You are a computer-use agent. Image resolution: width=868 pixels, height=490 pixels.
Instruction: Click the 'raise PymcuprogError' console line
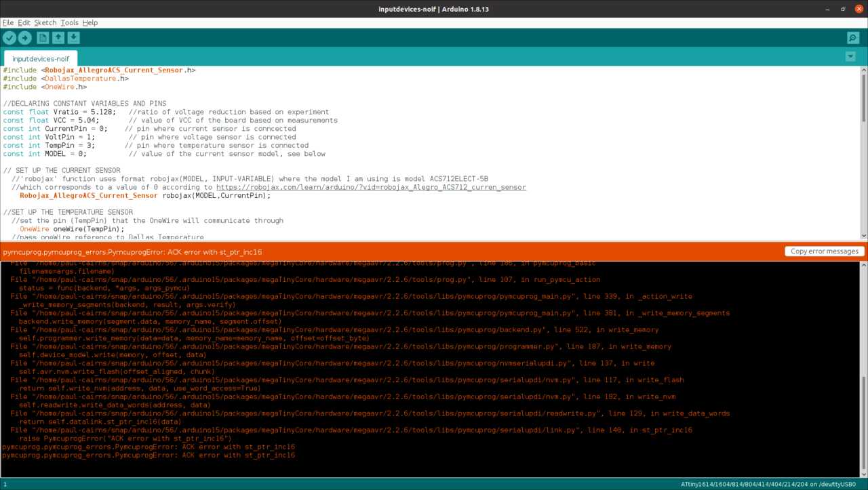point(125,438)
